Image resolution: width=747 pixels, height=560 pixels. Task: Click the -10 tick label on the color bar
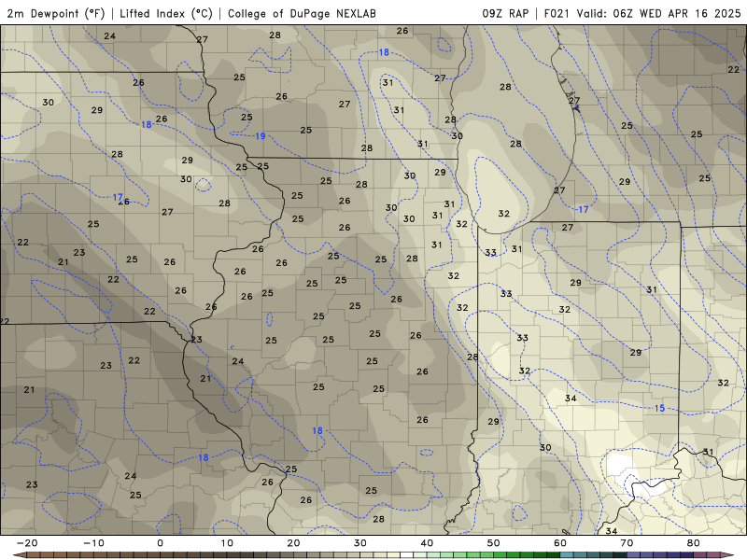pos(93,543)
